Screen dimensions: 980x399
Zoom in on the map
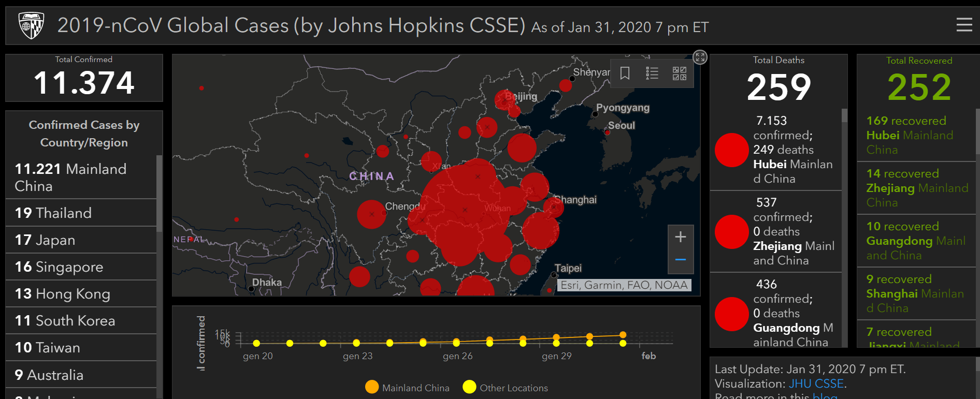point(681,237)
